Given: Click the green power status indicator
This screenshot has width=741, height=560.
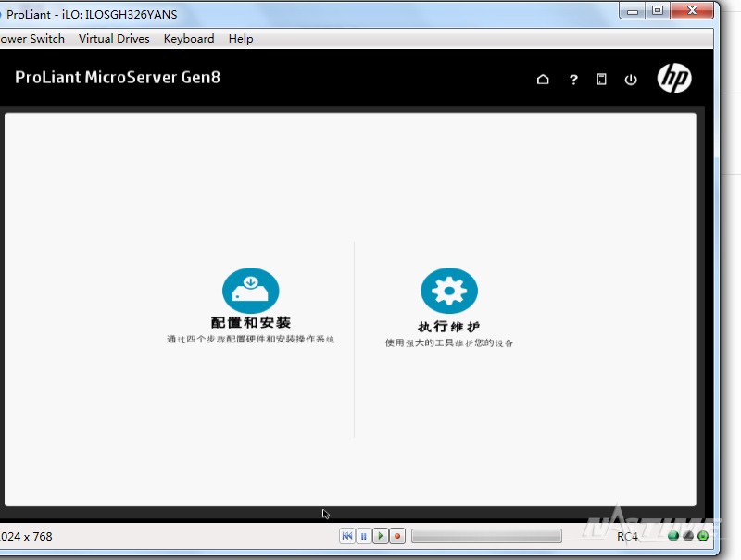Looking at the screenshot, I should (703, 536).
